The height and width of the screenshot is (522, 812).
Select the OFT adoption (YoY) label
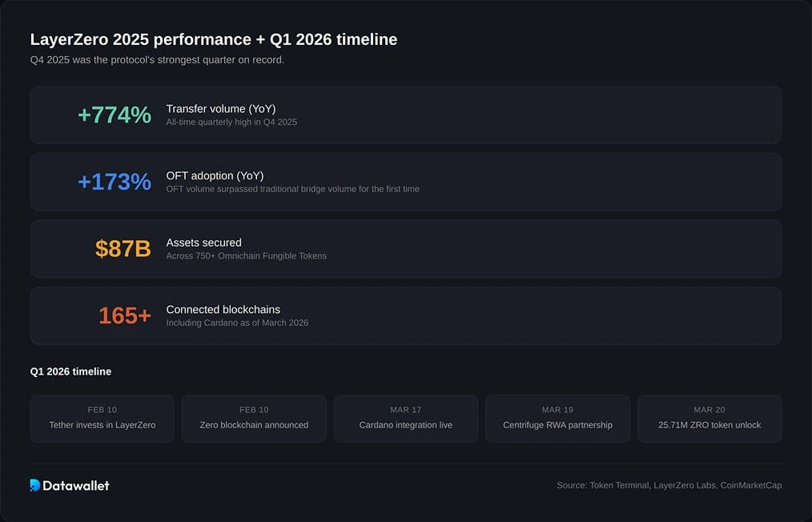(x=215, y=175)
